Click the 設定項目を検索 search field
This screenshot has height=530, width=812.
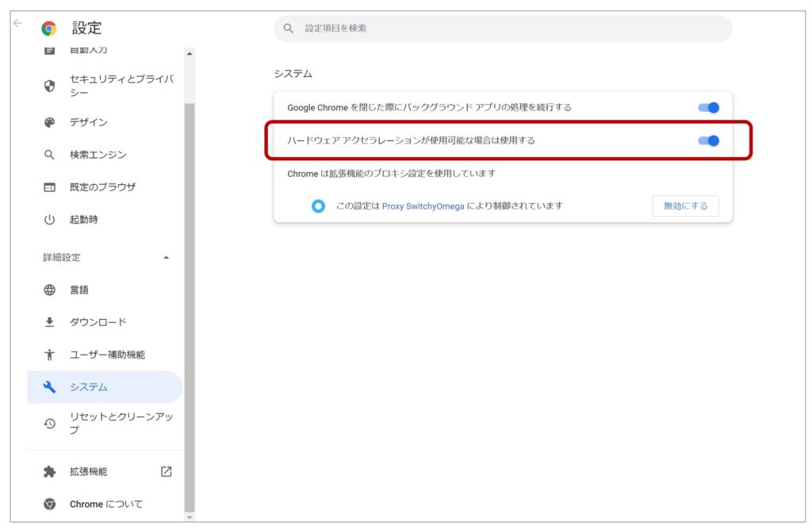pos(507,29)
